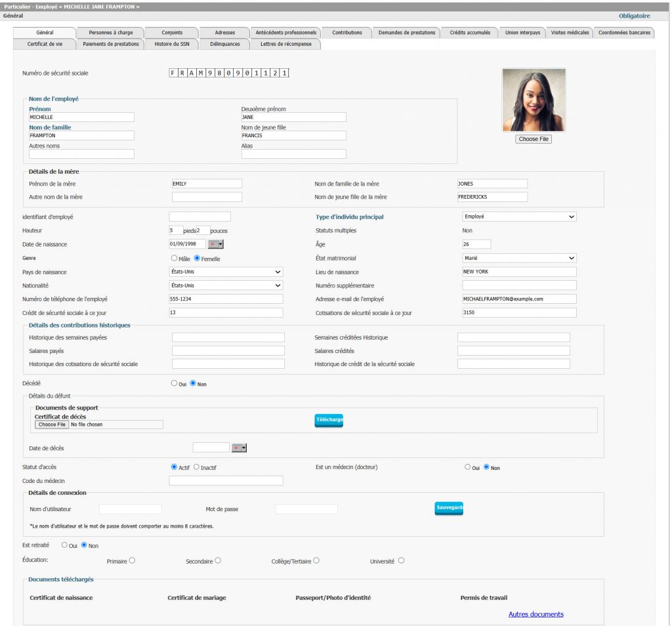Click the employee phone number field
Viewport: 672px width, 626px height.
point(226,299)
